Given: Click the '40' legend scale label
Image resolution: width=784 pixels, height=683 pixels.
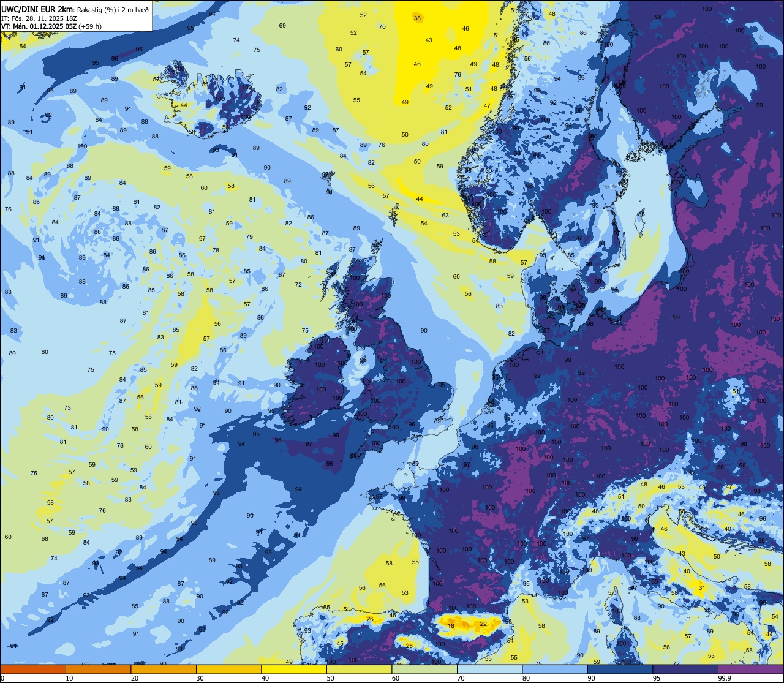Looking at the screenshot, I should [x=265, y=678].
